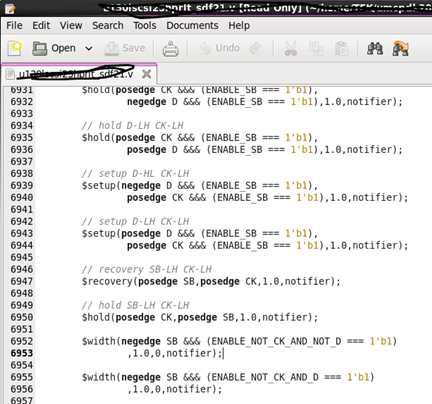The width and height of the screenshot is (432, 404).
Task: Select the sdf21.v file tab
Action: click(79, 74)
